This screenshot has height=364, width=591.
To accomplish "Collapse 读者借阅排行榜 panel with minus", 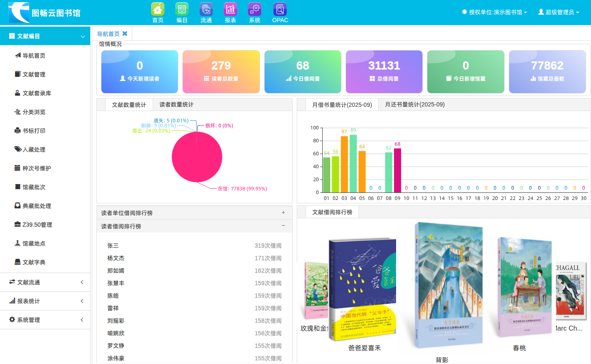I will click(283, 226).
